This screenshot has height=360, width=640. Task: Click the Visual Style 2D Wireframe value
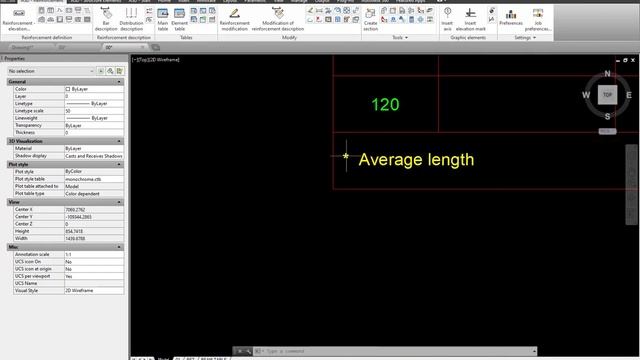coord(94,291)
